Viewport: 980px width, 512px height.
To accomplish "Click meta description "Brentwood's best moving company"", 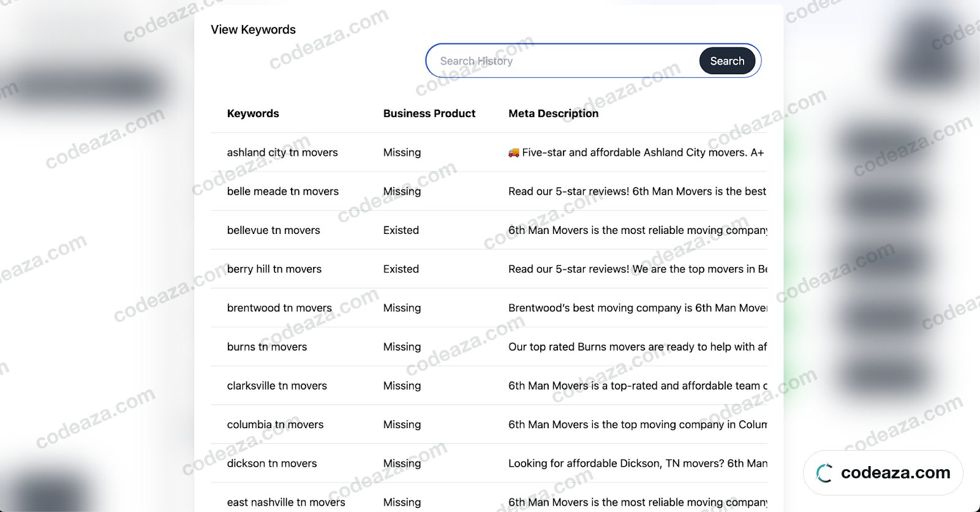I will (638, 308).
